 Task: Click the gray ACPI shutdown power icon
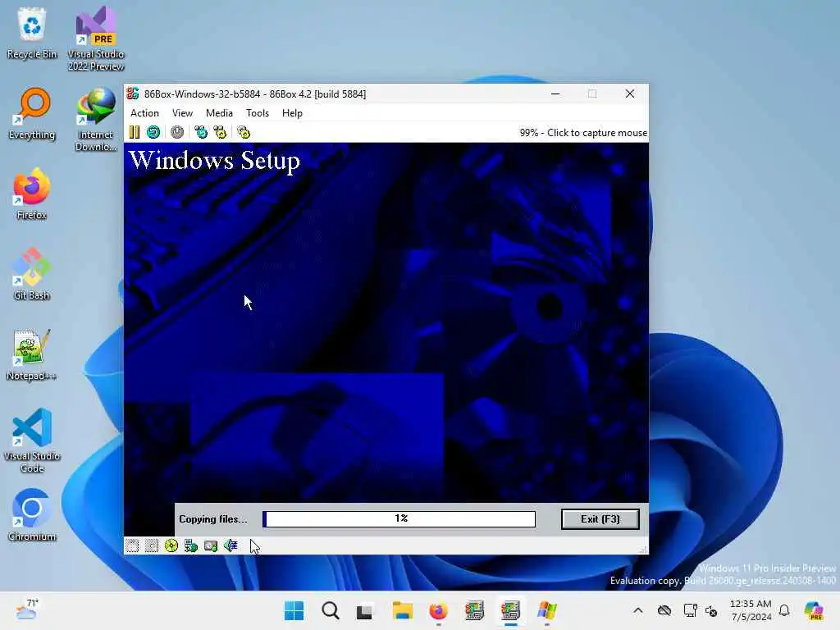tap(177, 132)
